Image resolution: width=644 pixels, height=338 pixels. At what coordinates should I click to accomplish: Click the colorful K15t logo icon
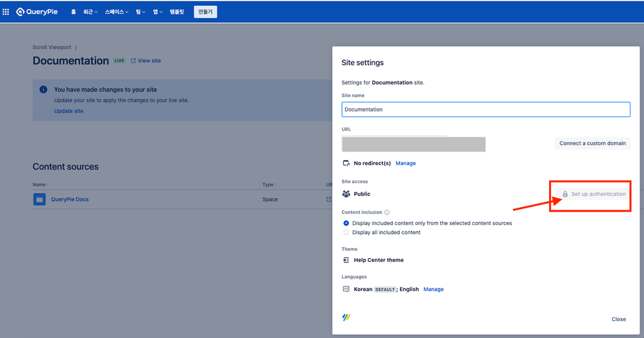(x=347, y=317)
